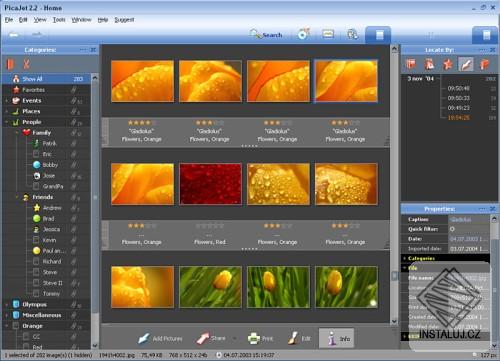500x361 pixels.
Task: Click the Caption value field in Properties
Action: 469,219
